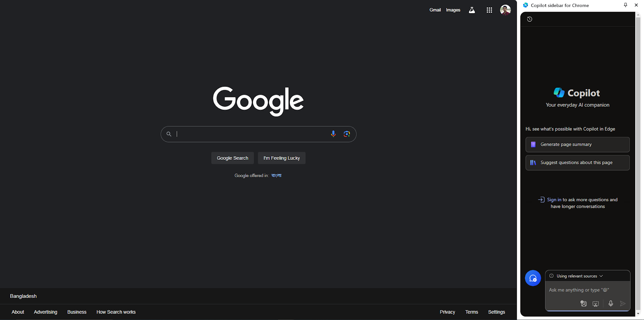Click the screenshot scissors icon in Copilot
This screenshot has height=320, width=644.
coord(596,303)
